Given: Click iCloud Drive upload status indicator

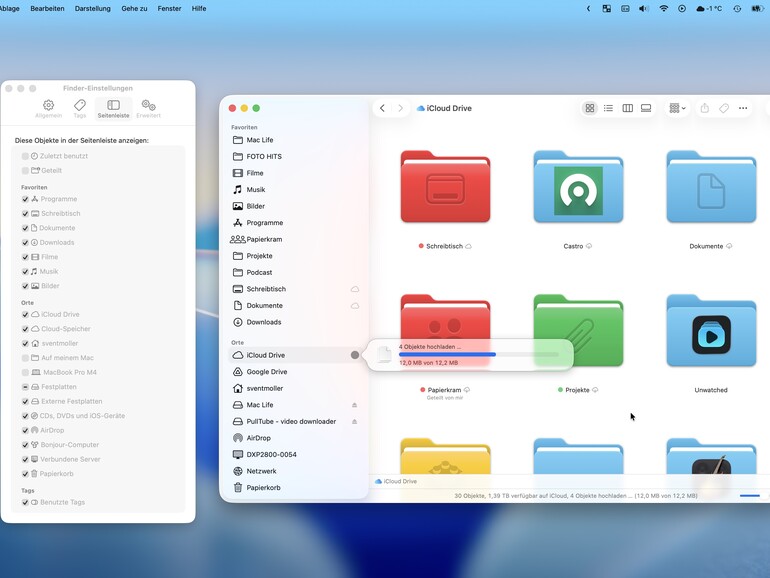Looking at the screenshot, I should [355, 355].
